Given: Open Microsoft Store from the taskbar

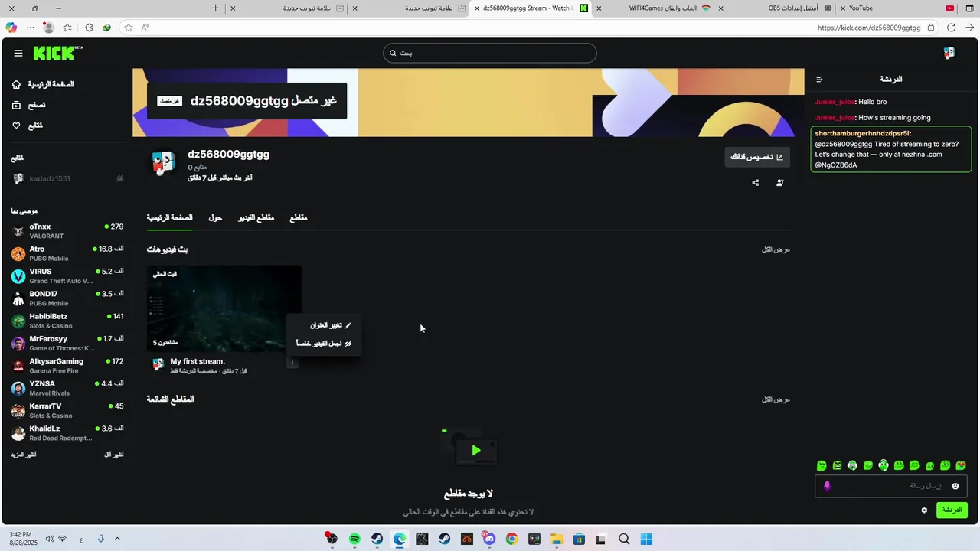Looking at the screenshot, I should pyautogui.click(x=579, y=539).
